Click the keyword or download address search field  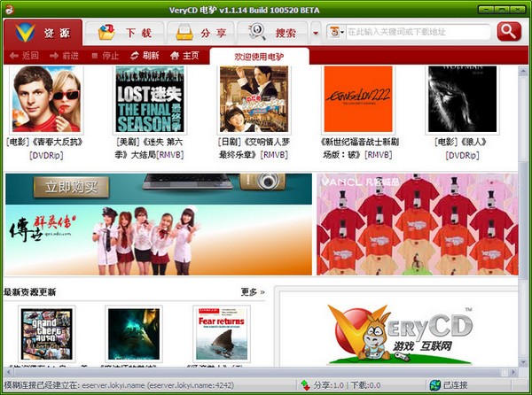coord(418,32)
